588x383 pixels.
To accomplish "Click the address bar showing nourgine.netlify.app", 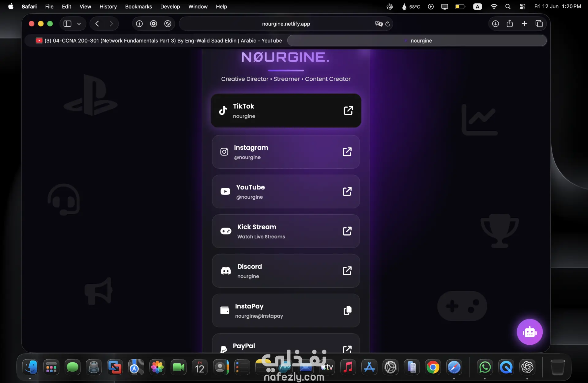I will point(286,24).
